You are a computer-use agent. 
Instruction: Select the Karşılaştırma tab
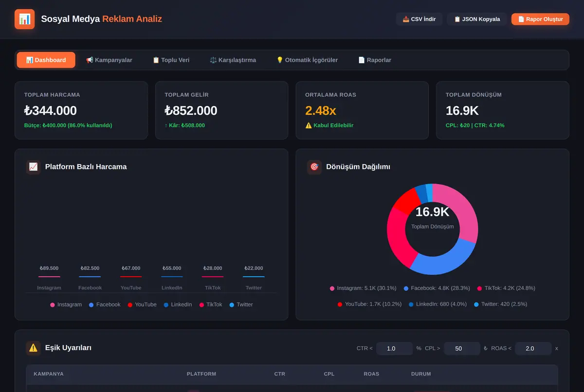[x=233, y=60]
